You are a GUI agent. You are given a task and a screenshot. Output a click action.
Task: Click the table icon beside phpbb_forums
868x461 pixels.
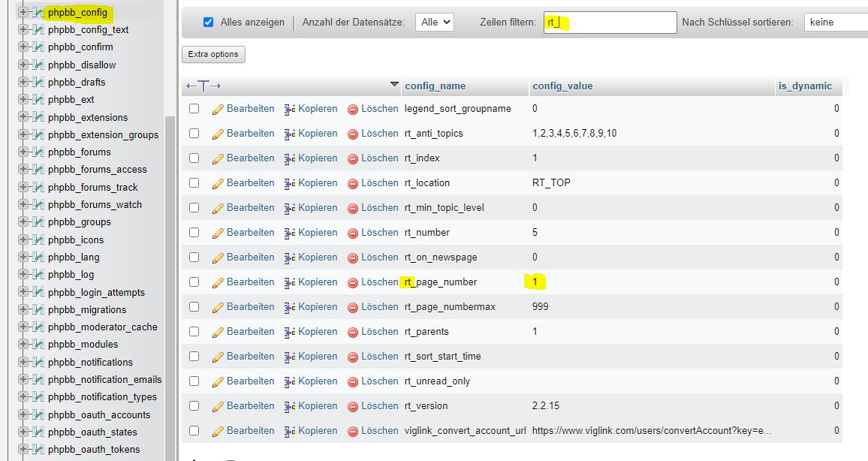(38, 152)
